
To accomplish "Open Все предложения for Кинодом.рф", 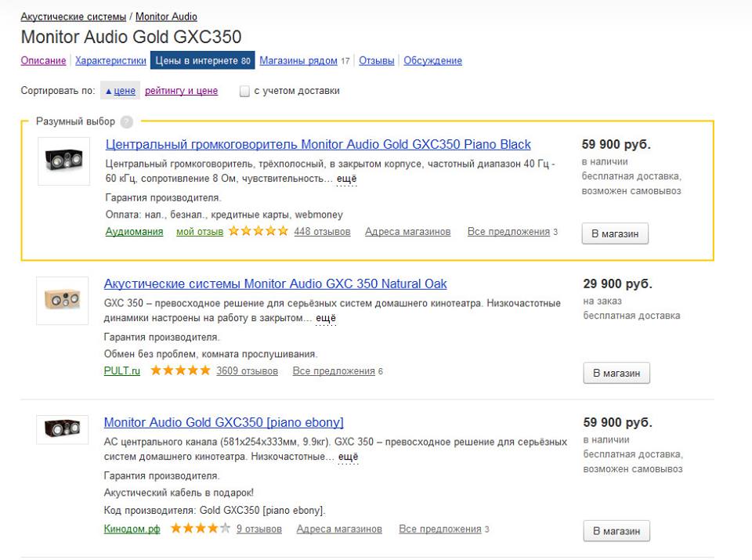I will 439,529.
